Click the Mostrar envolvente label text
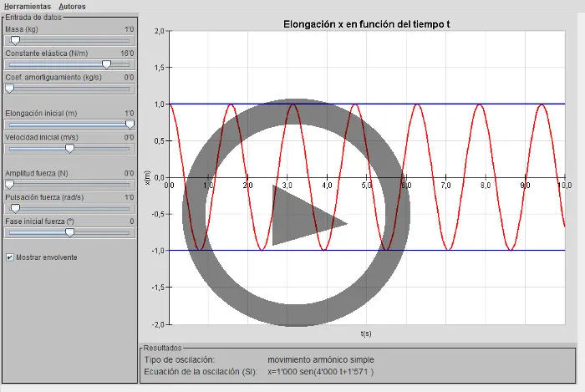 [x=47, y=257]
